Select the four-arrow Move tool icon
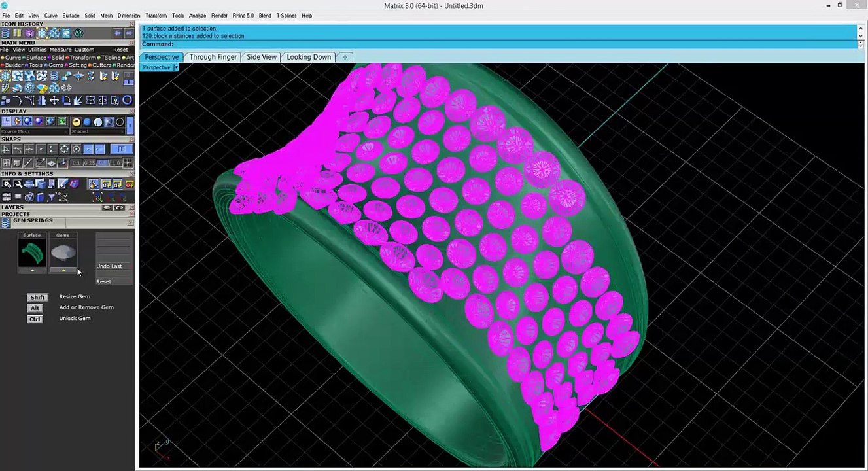The image size is (868, 471). tap(54, 100)
